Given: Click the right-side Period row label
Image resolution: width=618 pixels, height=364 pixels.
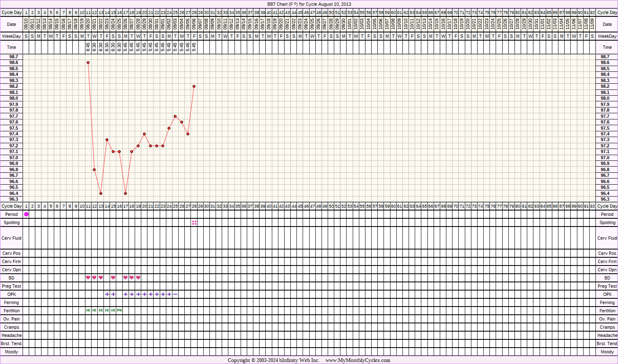Looking at the screenshot, I should pyautogui.click(x=607, y=214).
